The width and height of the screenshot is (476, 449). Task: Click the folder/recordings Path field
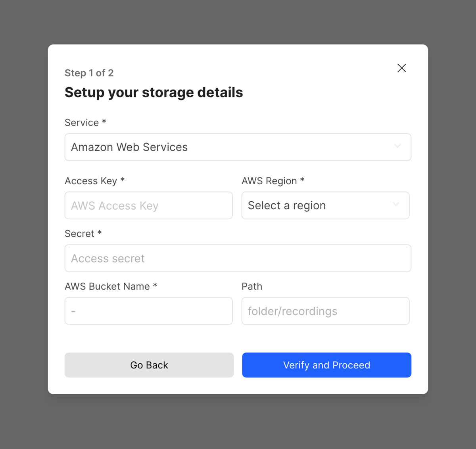tap(325, 311)
